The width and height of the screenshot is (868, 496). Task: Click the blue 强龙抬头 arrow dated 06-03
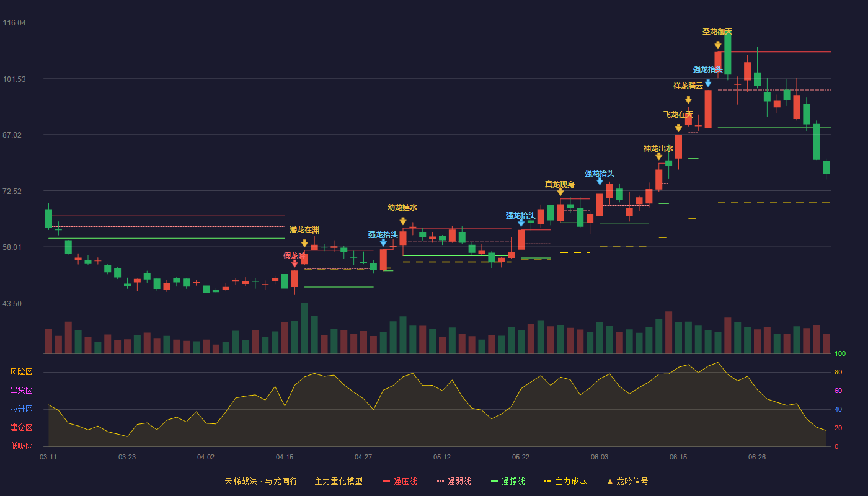point(600,181)
